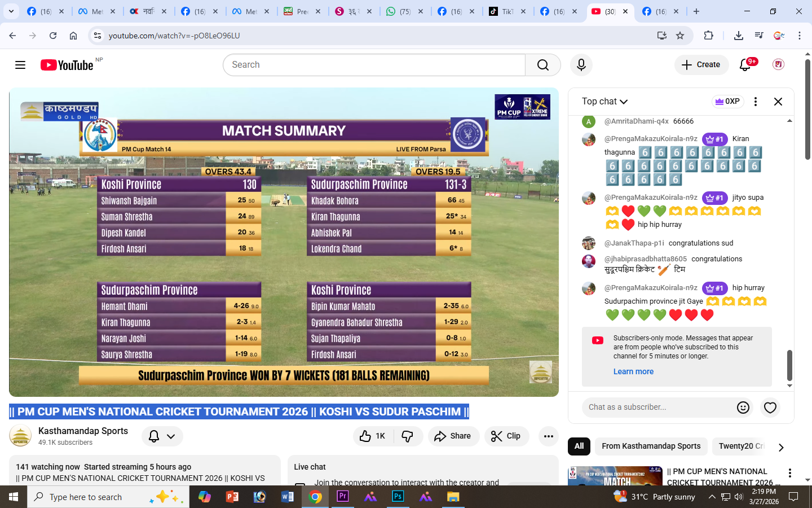Open the notifications bell in header
The width and height of the screenshot is (812, 508).
coord(745,65)
